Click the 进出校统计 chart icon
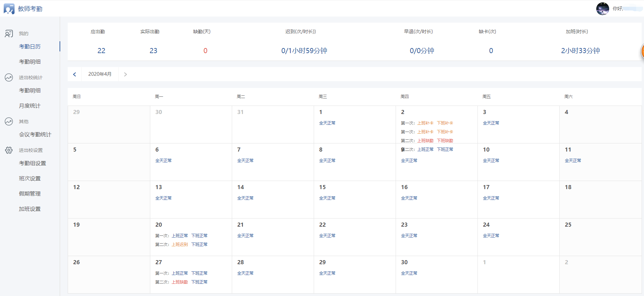 (9, 77)
